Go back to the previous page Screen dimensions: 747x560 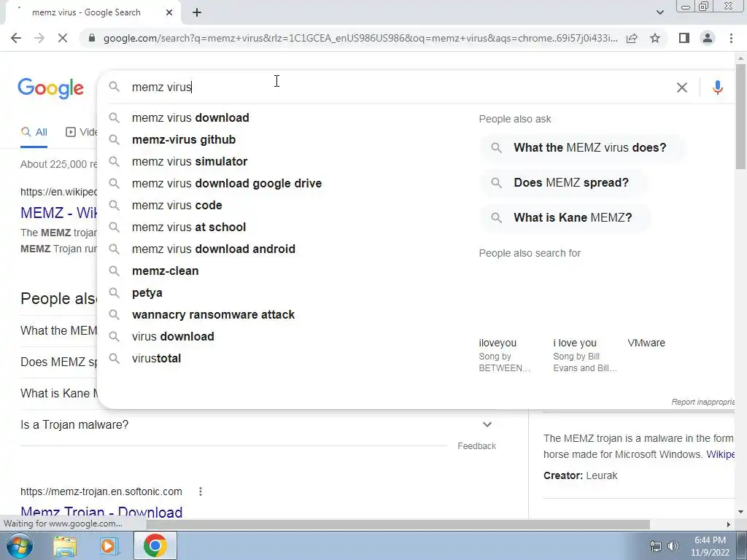[x=16, y=38]
